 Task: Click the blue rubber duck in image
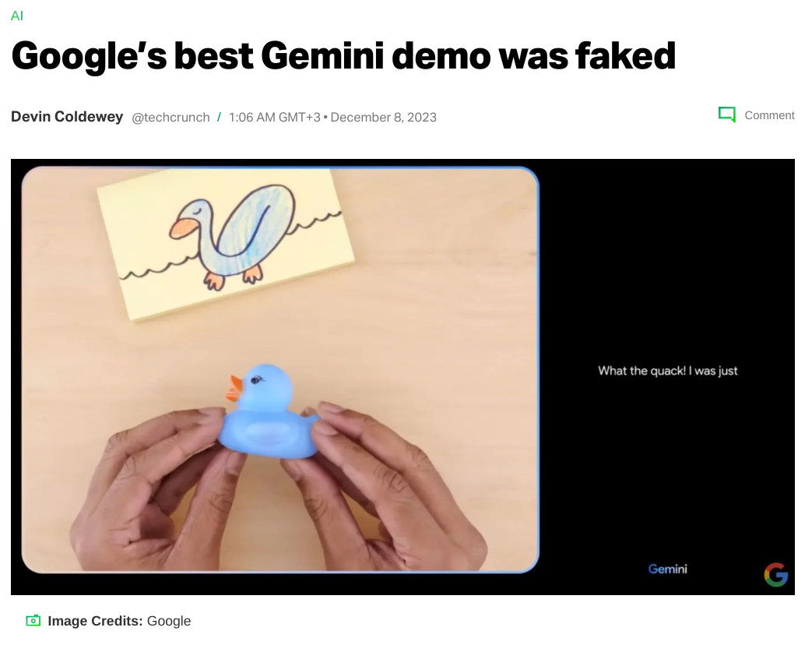pos(268,411)
